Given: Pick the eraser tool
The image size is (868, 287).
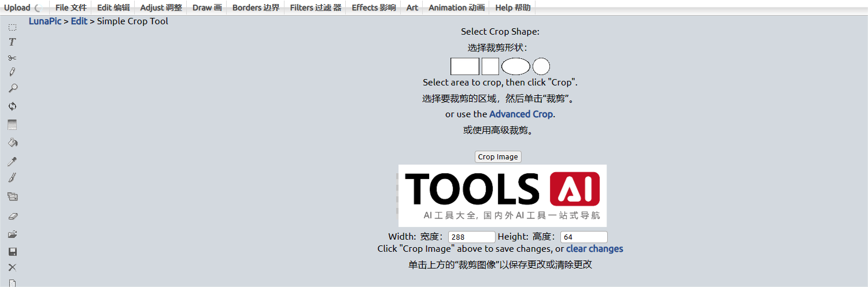Looking at the screenshot, I should (x=12, y=216).
